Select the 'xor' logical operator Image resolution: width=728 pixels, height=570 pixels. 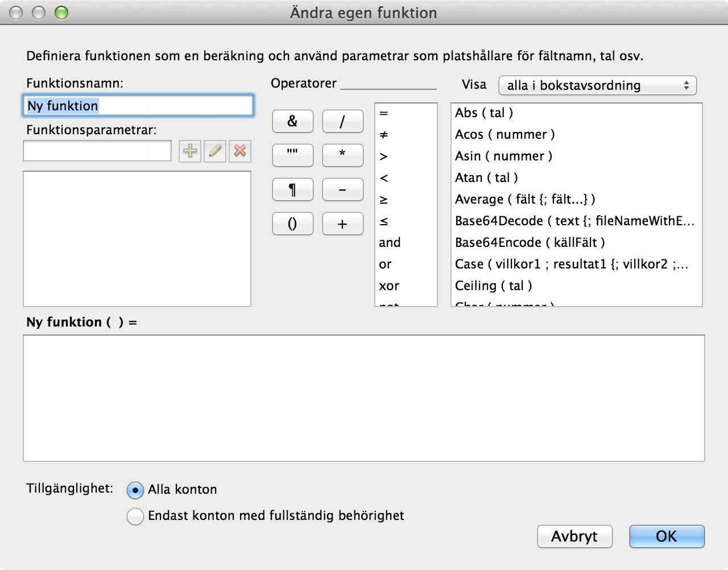(406, 286)
